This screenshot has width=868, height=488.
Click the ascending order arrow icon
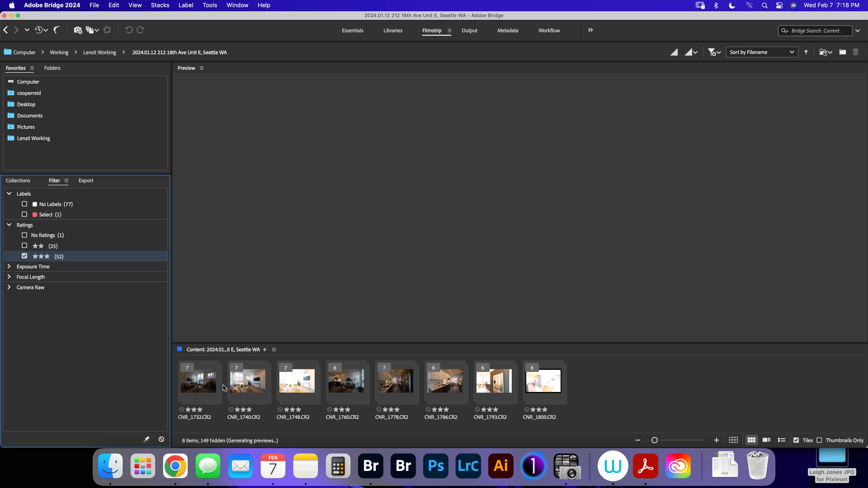(x=806, y=52)
